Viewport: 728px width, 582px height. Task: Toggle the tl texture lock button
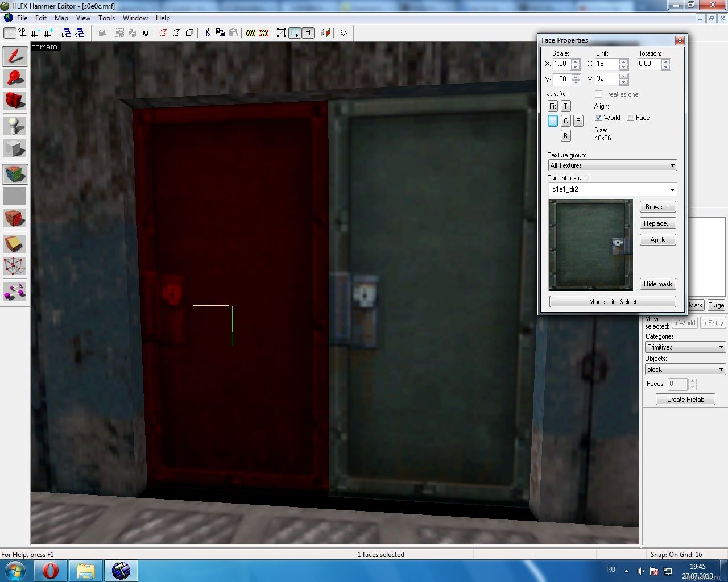308,33
